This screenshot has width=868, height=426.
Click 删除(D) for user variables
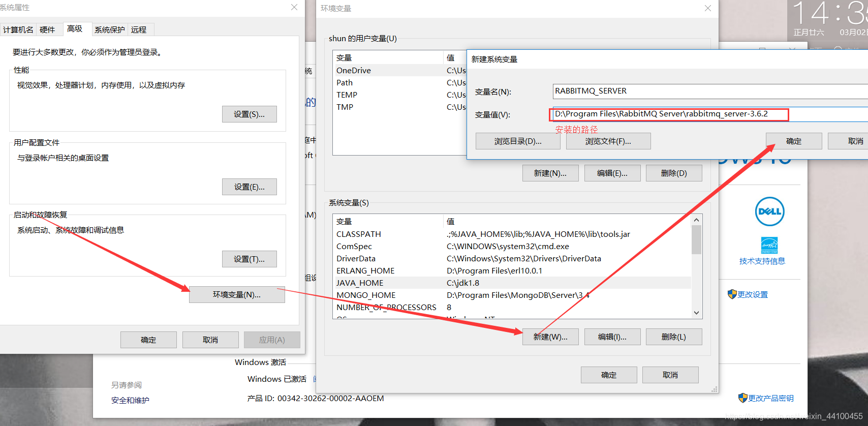point(674,173)
